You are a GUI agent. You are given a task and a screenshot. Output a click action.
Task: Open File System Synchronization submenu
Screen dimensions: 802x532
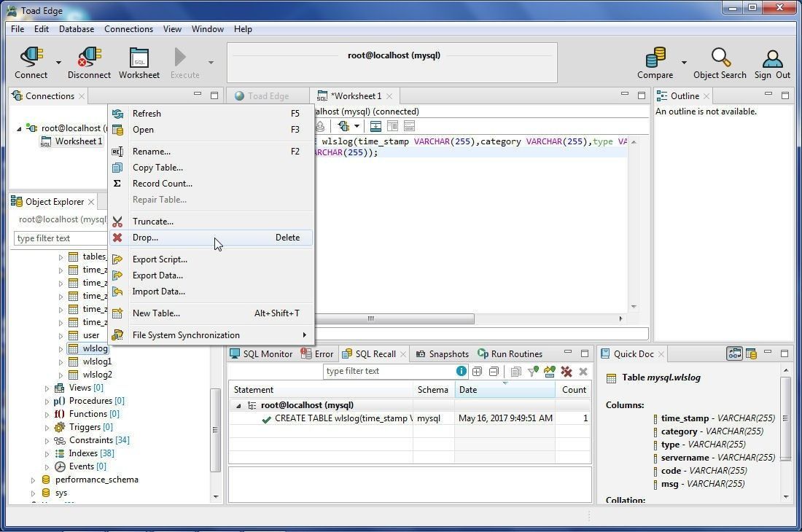(211, 335)
